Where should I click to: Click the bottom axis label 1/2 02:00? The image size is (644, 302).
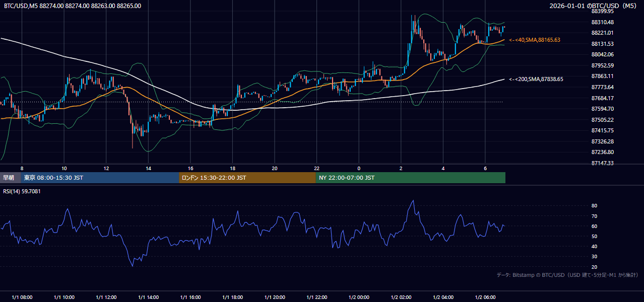point(401,297)
